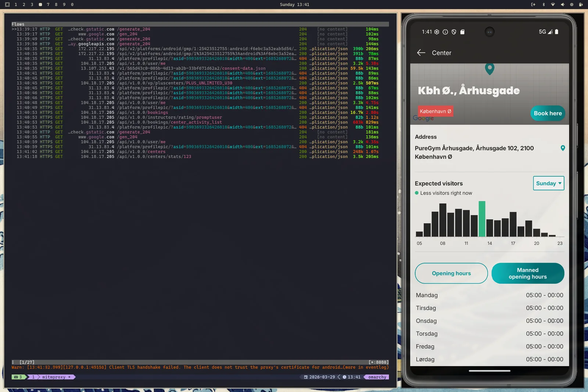Tap the location pin beside the address

(563, 148)
